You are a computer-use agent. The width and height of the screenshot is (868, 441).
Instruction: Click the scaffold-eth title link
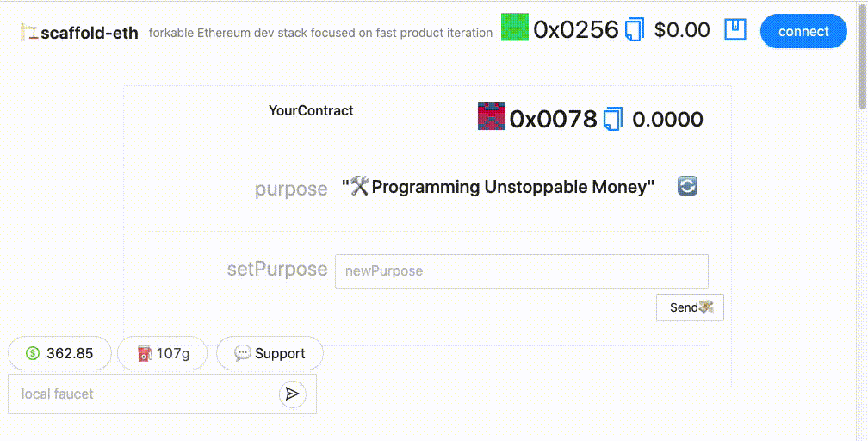(90, 33)
